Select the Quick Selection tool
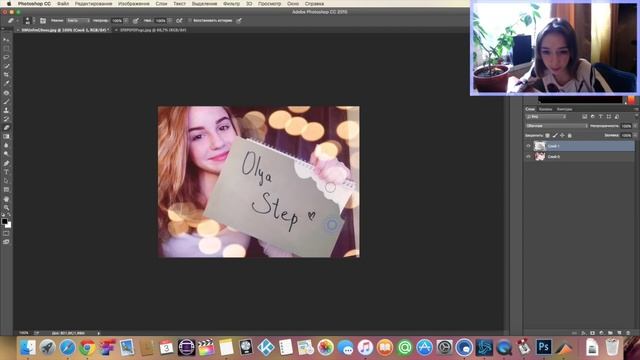This screenshot has height=360, width=640. [6, 66]
